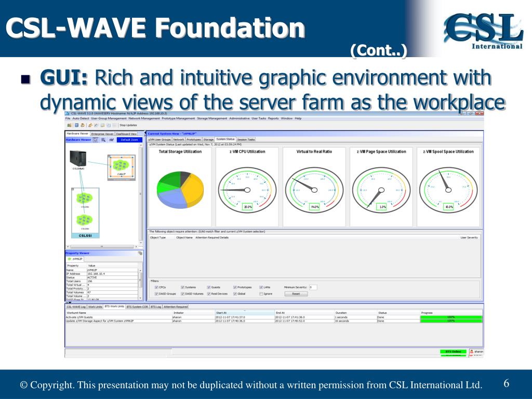Open the Reports menu
The width and height of the screenshot is (532, 399).
273,118
